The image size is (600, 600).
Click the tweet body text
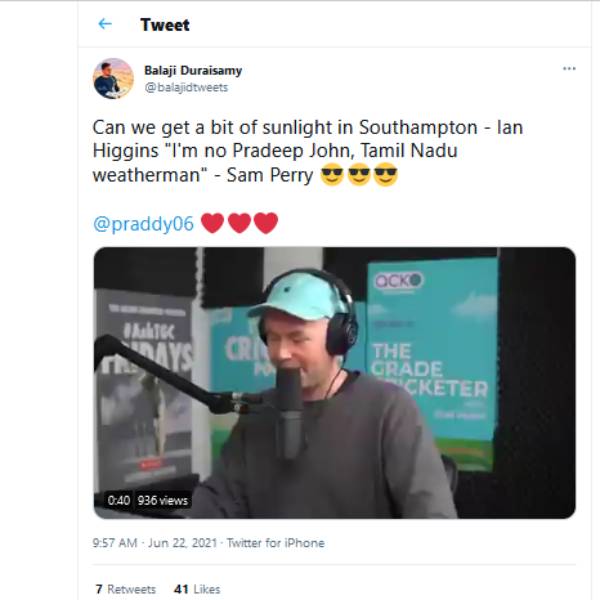[x=300, y=152]
